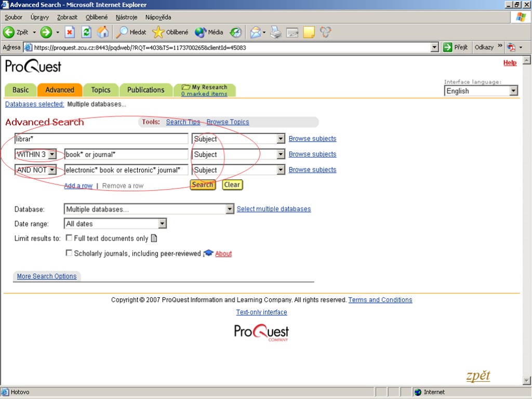Click the vertical scrollbar down arrow
The image size is (532, 399).
coord(527,380)
